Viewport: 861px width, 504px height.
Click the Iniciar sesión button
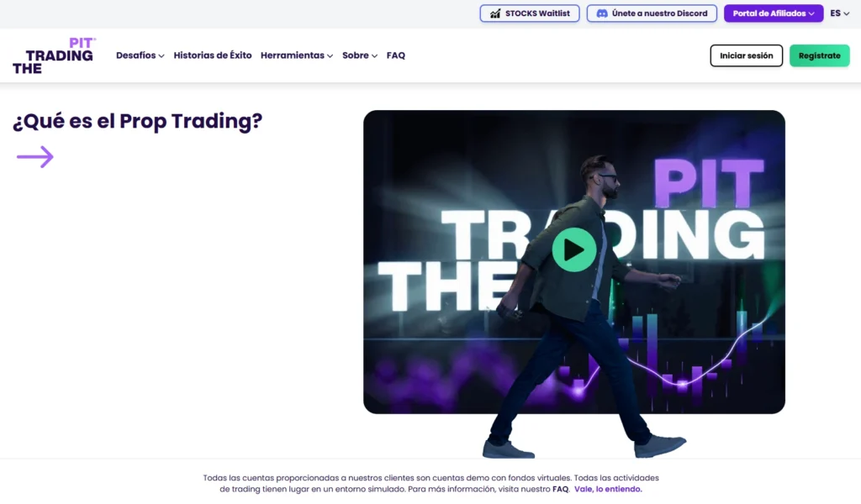coord(747,55)
